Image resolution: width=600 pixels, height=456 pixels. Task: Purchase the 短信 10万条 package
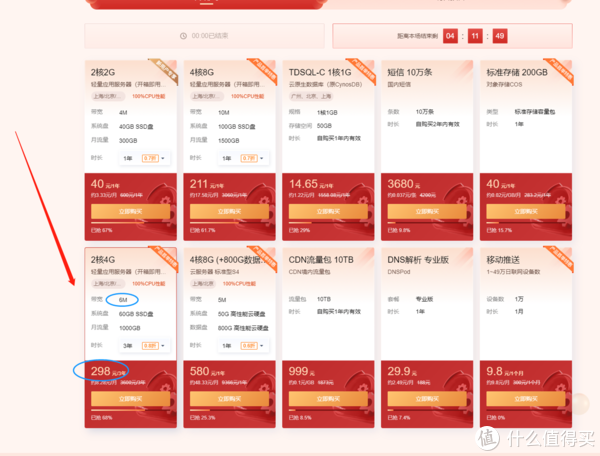pyautogui.click(x=427, y=212)
